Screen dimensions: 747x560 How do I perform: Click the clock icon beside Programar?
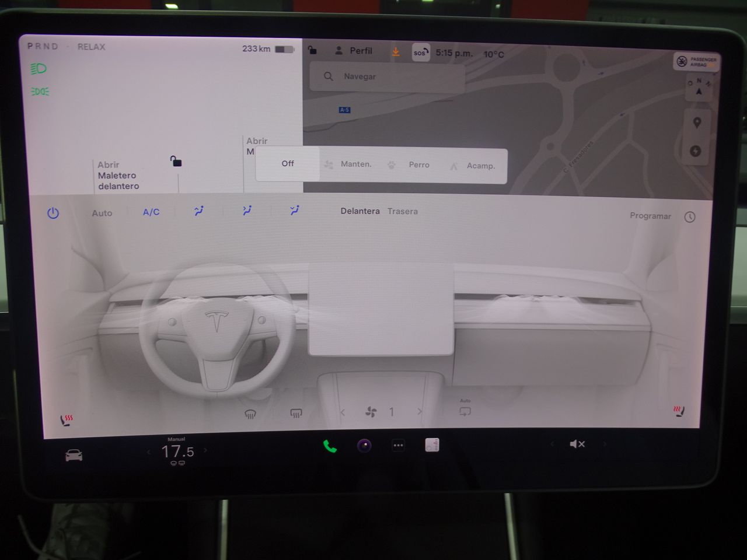(x=690, y=217)
